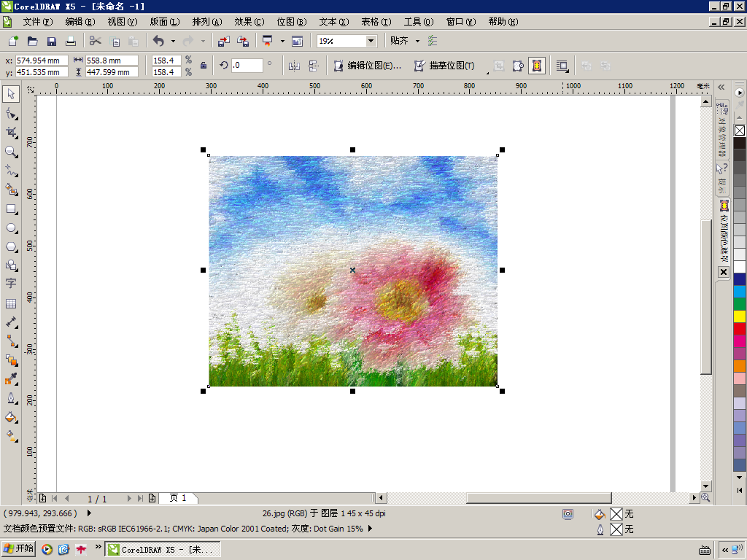Select the Table tool
The height and width of the screenshot is (560, 747).
pos(11,303)
